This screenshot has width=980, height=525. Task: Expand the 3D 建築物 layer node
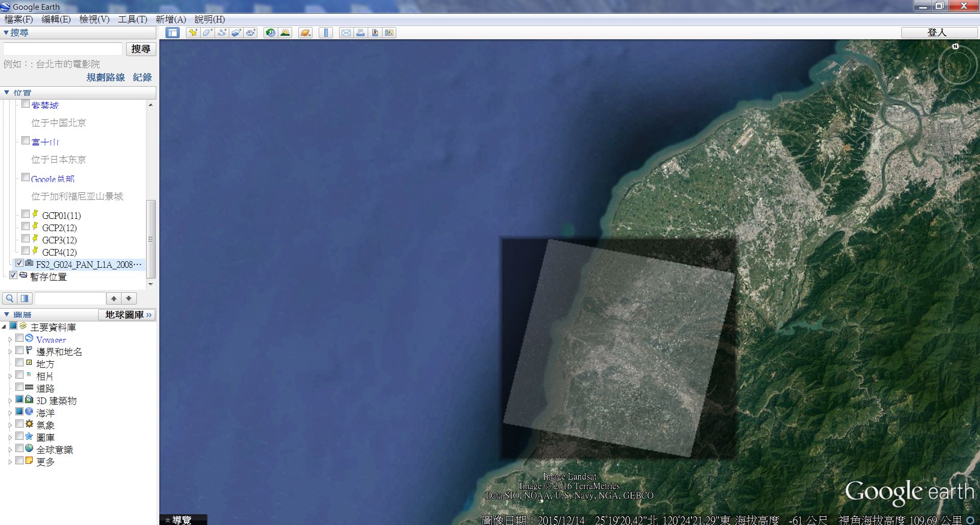10,401
